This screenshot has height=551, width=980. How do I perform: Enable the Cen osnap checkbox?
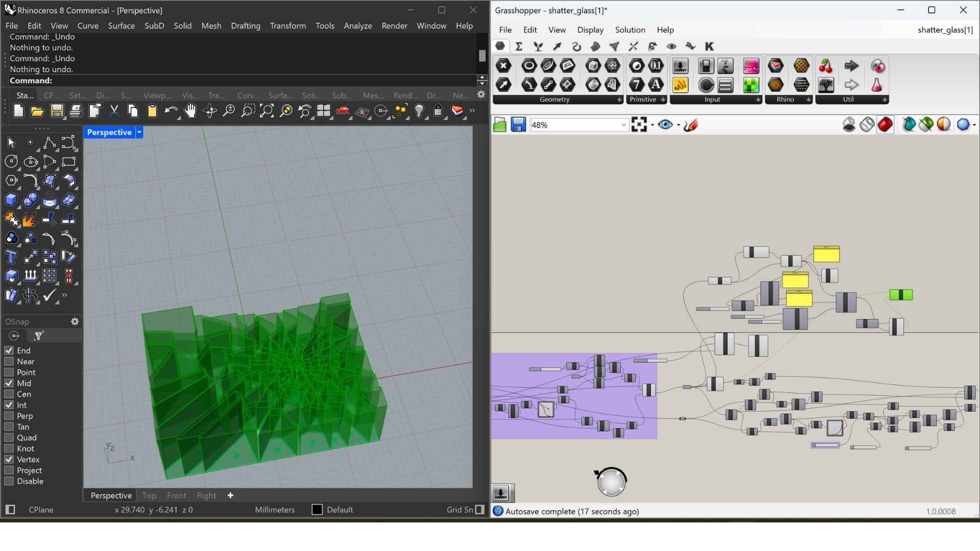9,394
